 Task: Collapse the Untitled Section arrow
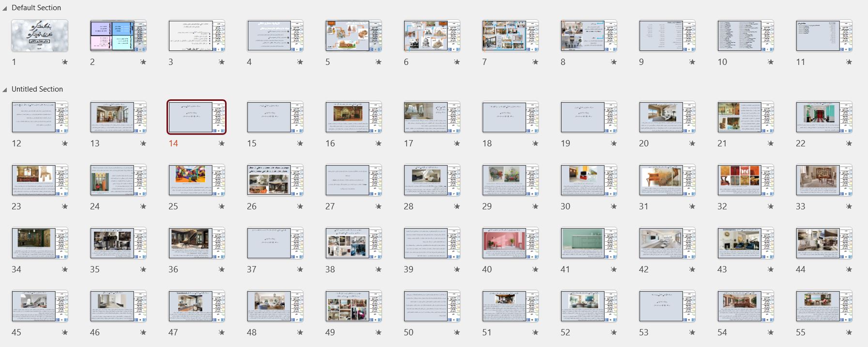(x=5, y=90)
